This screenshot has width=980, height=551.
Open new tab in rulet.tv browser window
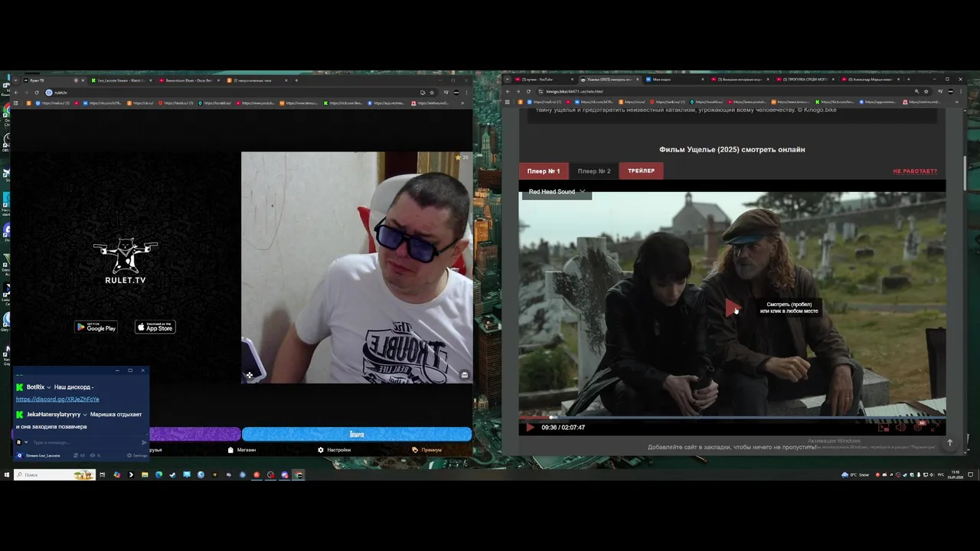coord(296,80)
